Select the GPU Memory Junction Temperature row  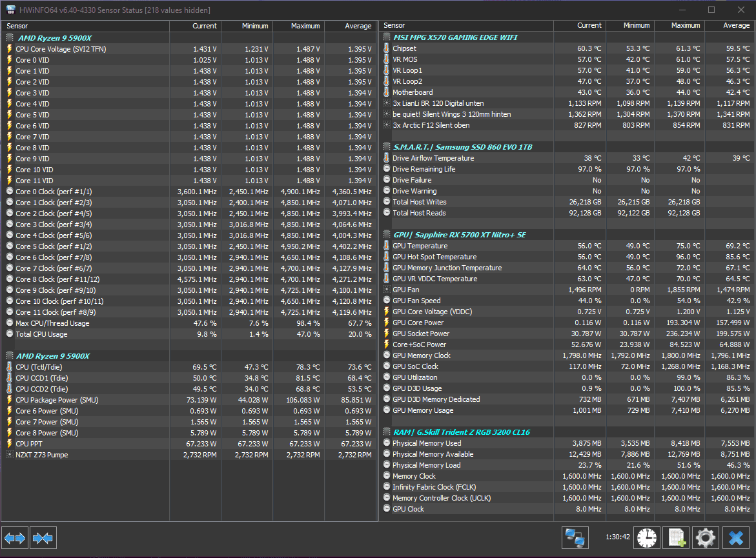point(566,268)
